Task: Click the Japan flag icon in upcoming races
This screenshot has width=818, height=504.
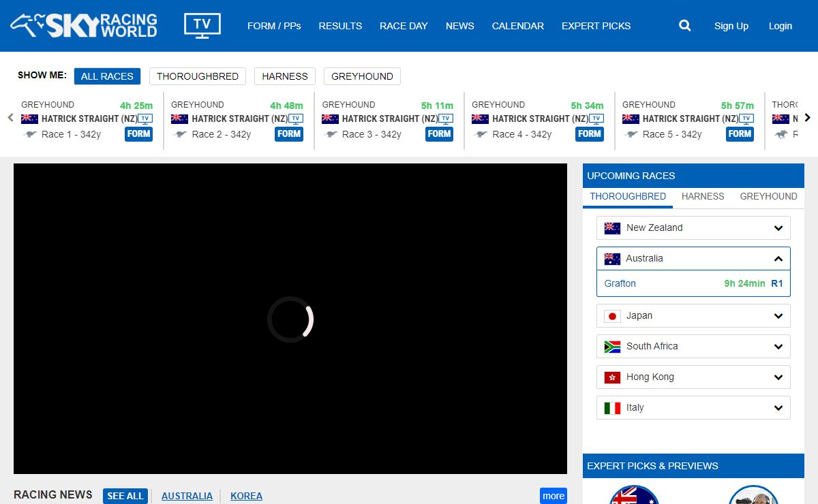Action: click(612, 316)
